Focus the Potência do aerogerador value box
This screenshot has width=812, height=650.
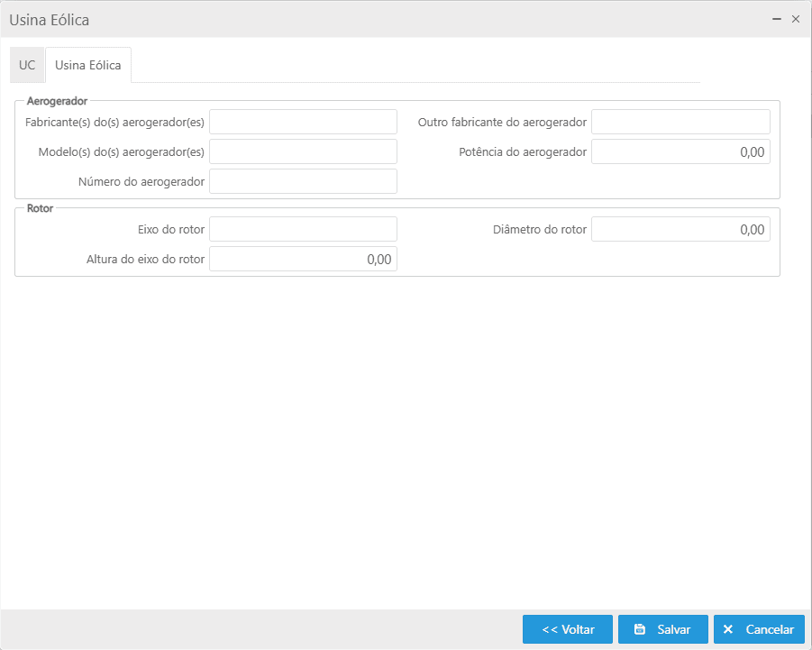680,151
